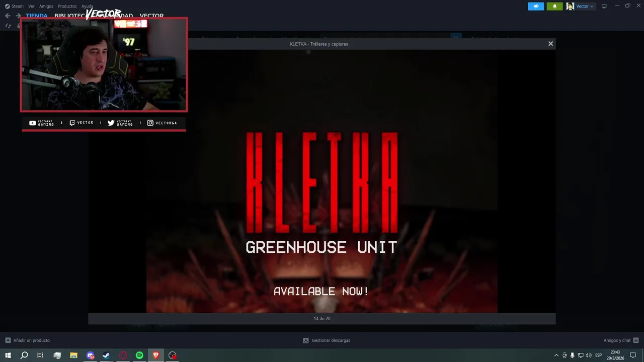Open the Ver menu
Viewport: 644px width, 362px height.
click(x=31, y=6)
